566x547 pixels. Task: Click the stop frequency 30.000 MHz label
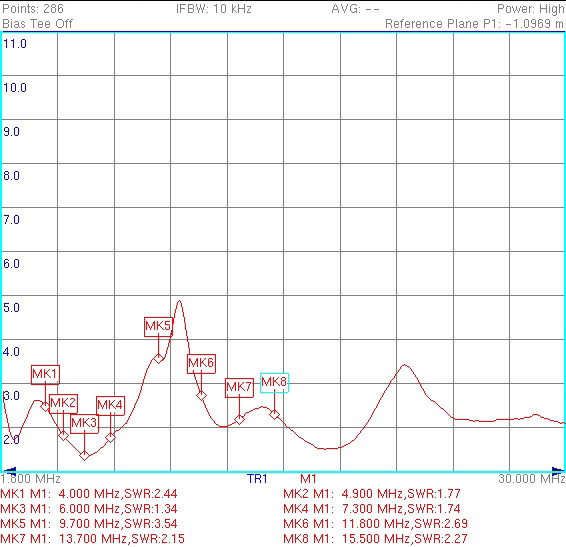[532, 479]
